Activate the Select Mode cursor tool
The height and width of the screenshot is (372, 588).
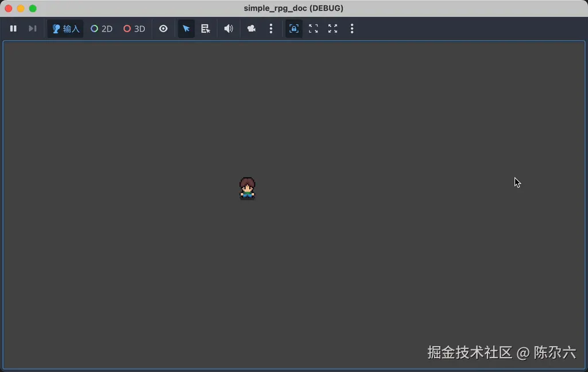tap(185, 28)
